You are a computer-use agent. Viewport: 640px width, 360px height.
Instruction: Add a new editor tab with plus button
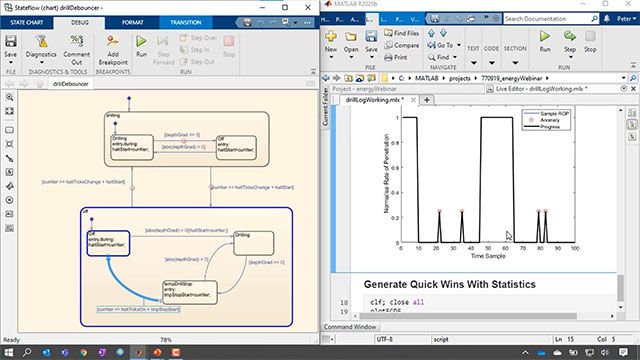(x=427, y=100)
